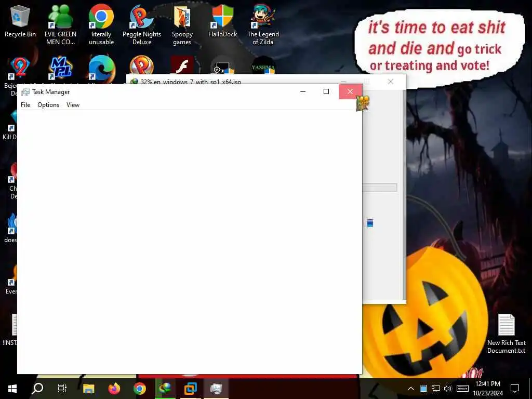
Task: Open the volume control in system tray
Action: tap(448, 389)
